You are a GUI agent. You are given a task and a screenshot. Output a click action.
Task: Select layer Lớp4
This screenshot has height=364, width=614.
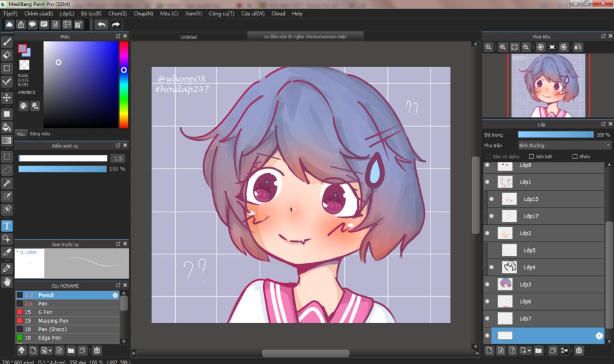click(x=547, y=267)
